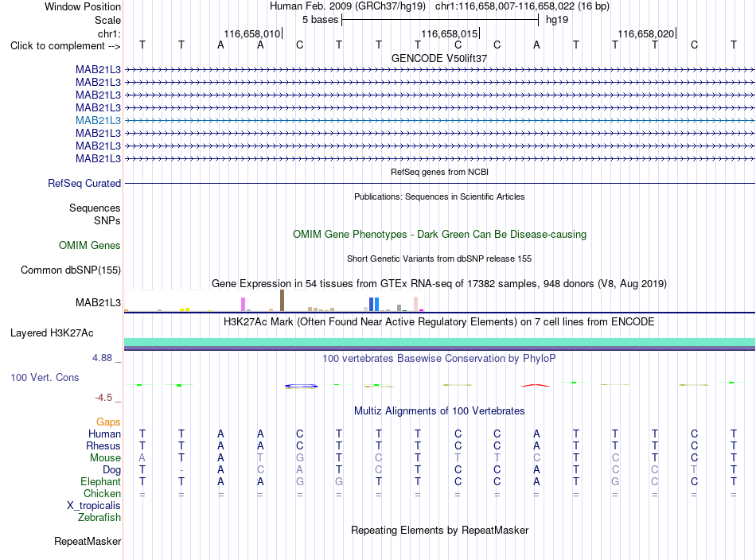Click 'Repeating Elements by RepeatMasker' title
This screenshot has height=560, width=756.
point(439,530)
